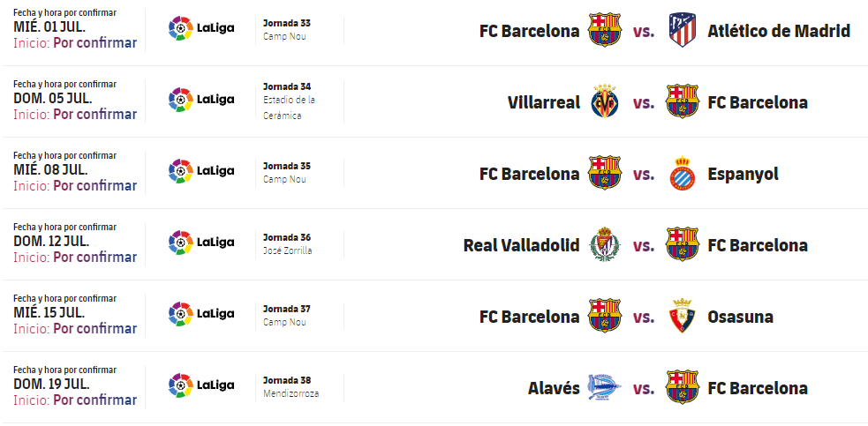The width and height of the screenshot is (868, 426).
Task: Open the Espanyol team name link
Action: [743, 174]
